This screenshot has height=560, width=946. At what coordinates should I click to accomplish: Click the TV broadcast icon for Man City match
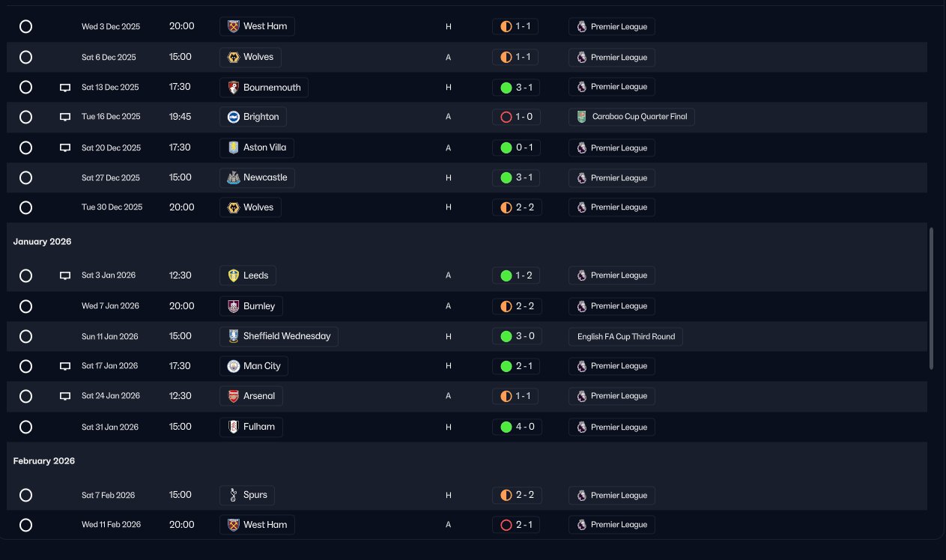(65, 366)
